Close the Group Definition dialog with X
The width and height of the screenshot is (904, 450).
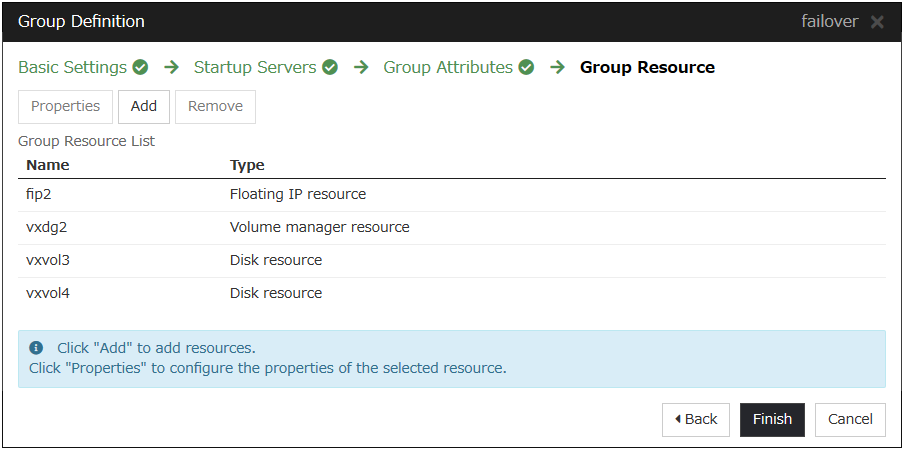pos(877,22)
